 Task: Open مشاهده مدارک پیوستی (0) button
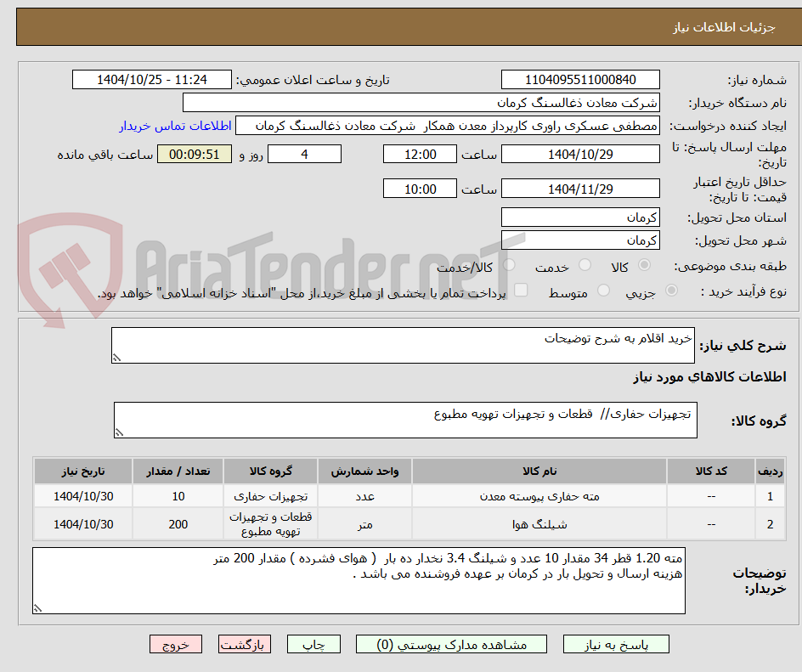pyautogui.click(x=451, y=644)
